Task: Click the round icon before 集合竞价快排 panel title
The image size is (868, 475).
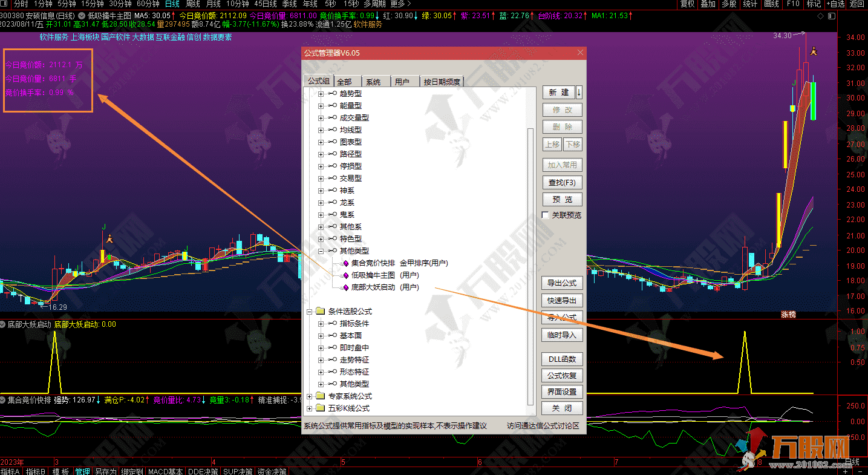Action: [3, 400]
